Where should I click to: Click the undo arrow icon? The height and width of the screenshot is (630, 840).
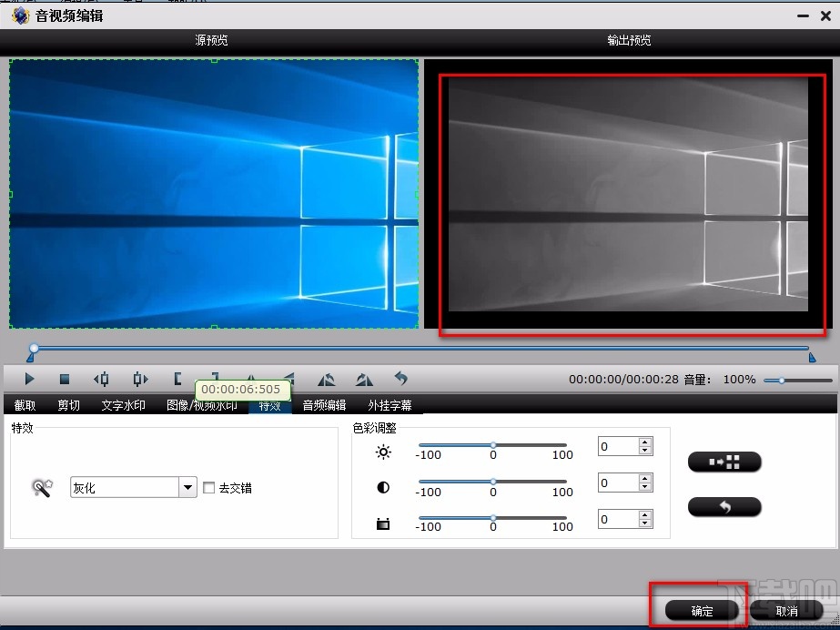pos(400,380)
